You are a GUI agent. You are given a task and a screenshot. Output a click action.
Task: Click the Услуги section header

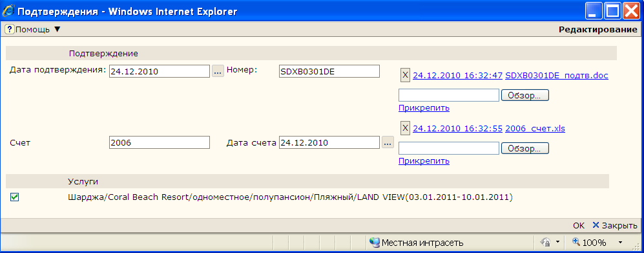pos(83,181)
